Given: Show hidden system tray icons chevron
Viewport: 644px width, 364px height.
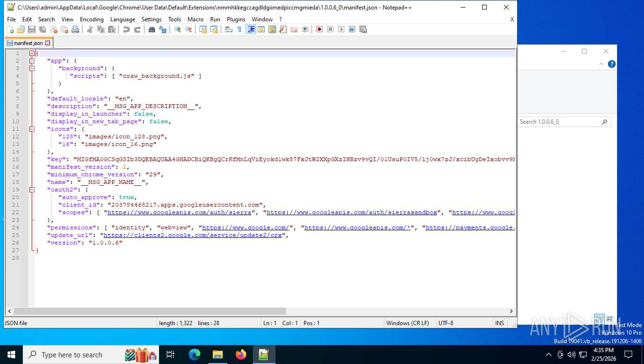Looking at the screenshot, I should point(549,354).
